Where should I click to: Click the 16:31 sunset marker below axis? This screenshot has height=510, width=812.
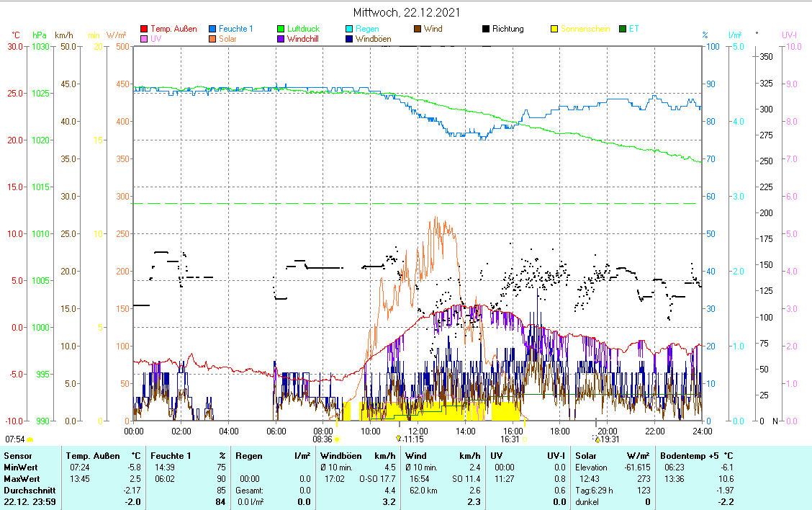(x=510, y=439)
